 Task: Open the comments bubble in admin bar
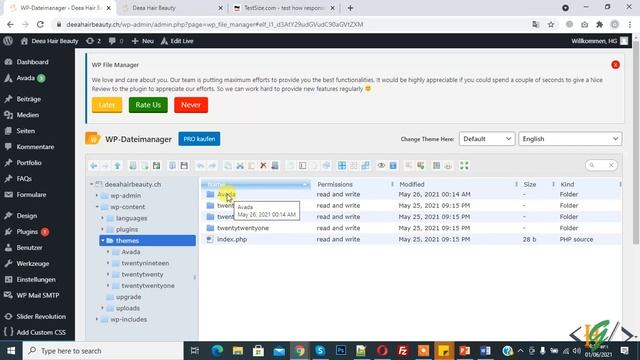(x=116, y=41)
